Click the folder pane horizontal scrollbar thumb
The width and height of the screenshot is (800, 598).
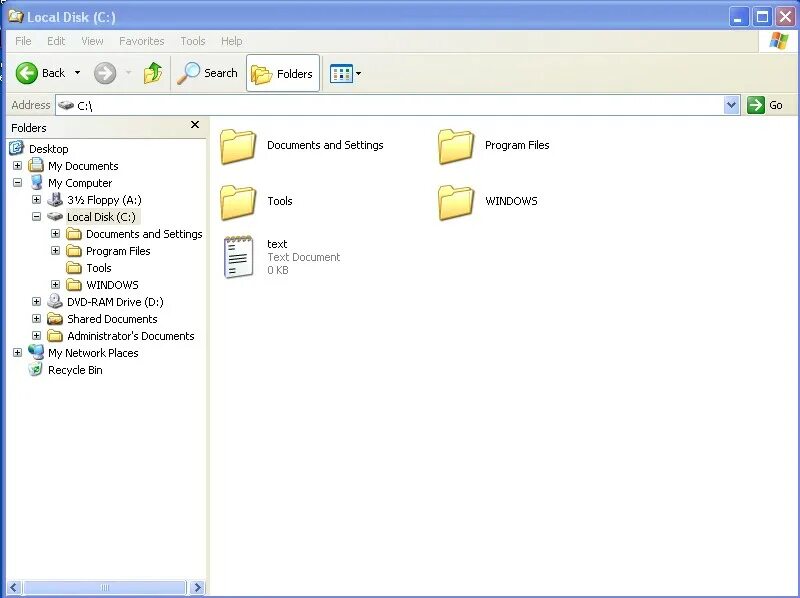(105, 587)
